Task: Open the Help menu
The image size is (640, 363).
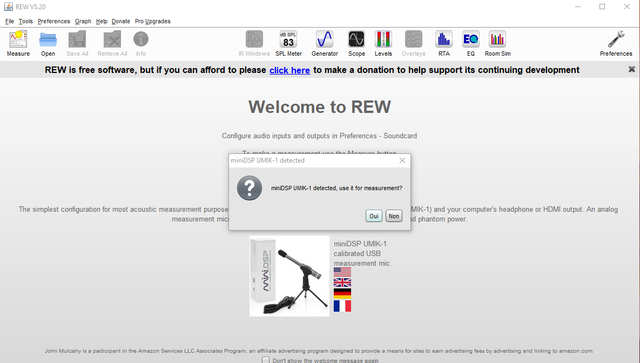Action: tap(102, 21)
